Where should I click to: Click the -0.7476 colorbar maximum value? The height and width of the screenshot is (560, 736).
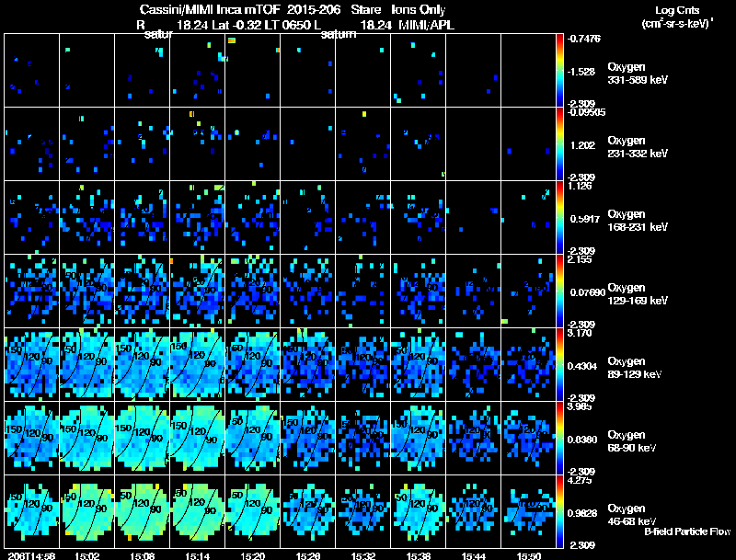click(584, 39)
